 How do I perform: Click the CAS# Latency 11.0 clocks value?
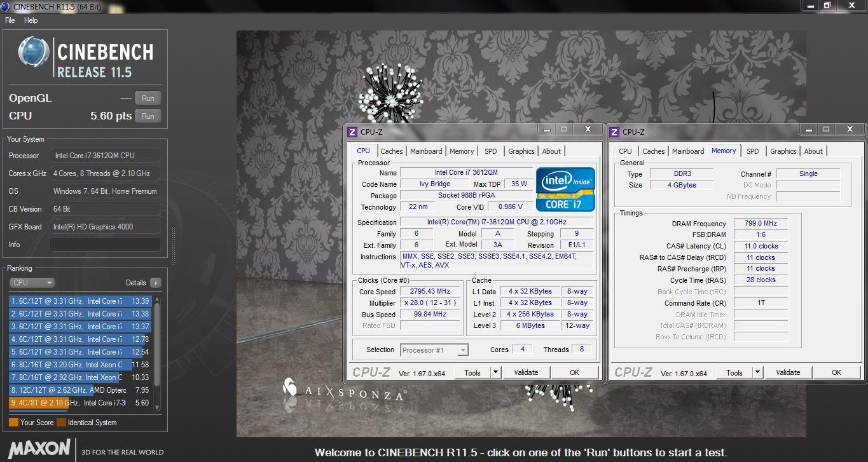click(x=761, y=246)
